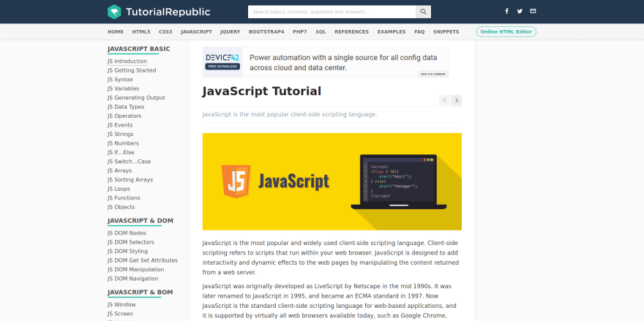Click the JAVASCRIPT & BOM section heading
This screenshot has height=321, width=644.
tap(140, 292)
